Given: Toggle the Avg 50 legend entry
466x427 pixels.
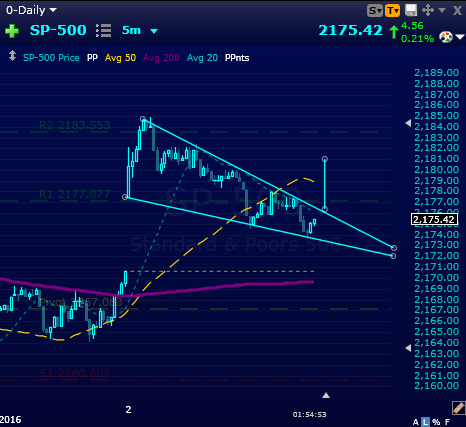Looking at the screenshot, I should point(120,58).
